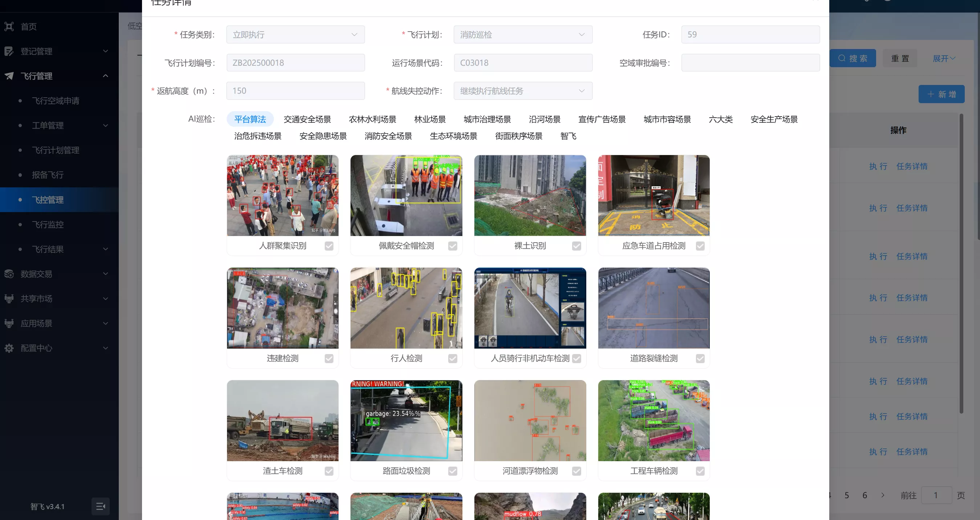Toggle the 人员骑行非机动车检测 checkbox
Screen dimensions: 980x520
pos(577,359)
